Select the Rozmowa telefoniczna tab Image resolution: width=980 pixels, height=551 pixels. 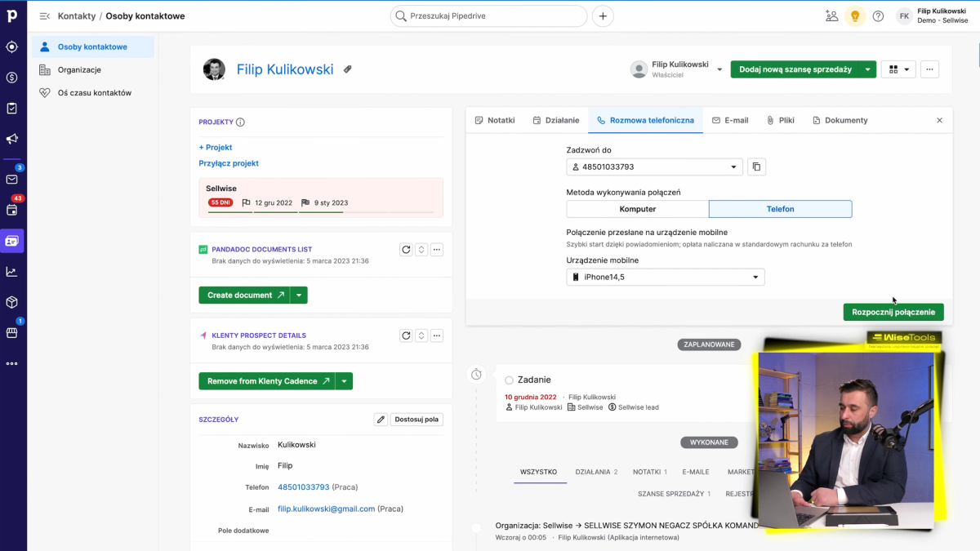tap(645, 120)
